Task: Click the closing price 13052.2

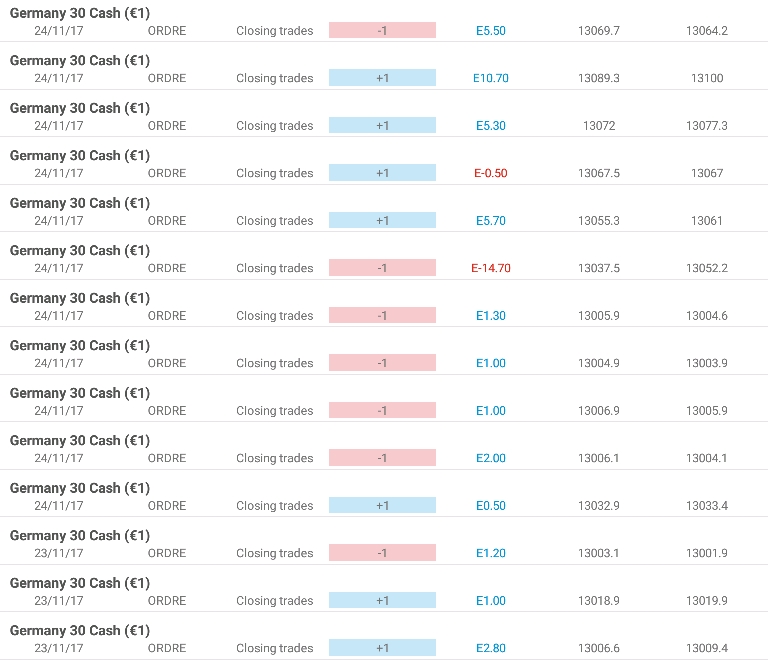Action: point(707,268)
